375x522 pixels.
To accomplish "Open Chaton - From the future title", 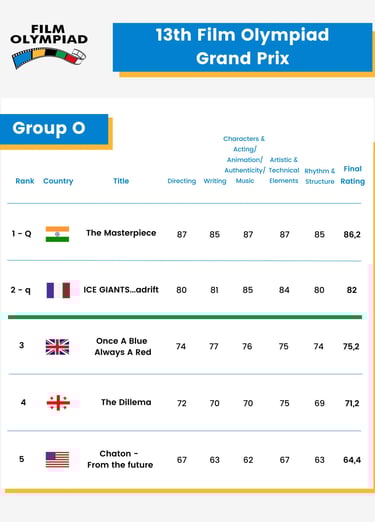I will pyautogui.click(x=120, y=459).
